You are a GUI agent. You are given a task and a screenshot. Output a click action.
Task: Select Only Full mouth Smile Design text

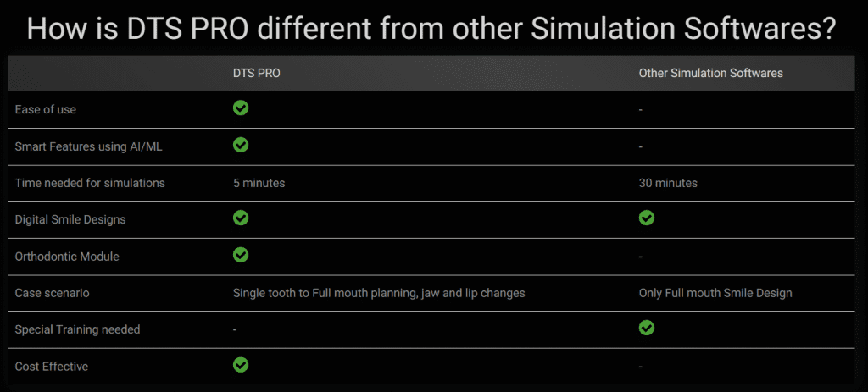click(x=715, y=293)
